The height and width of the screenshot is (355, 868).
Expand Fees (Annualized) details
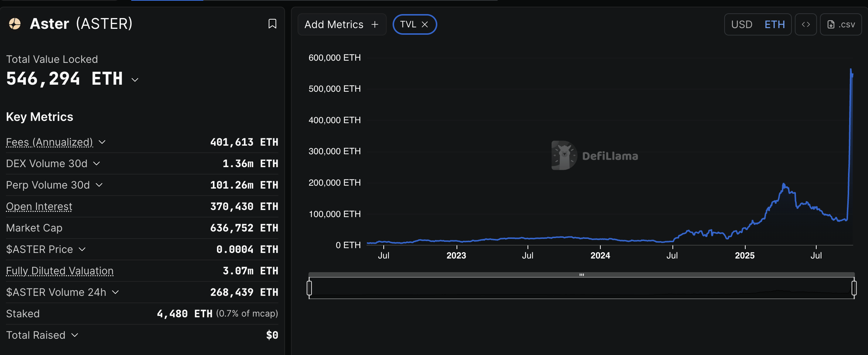click(102, 142)
